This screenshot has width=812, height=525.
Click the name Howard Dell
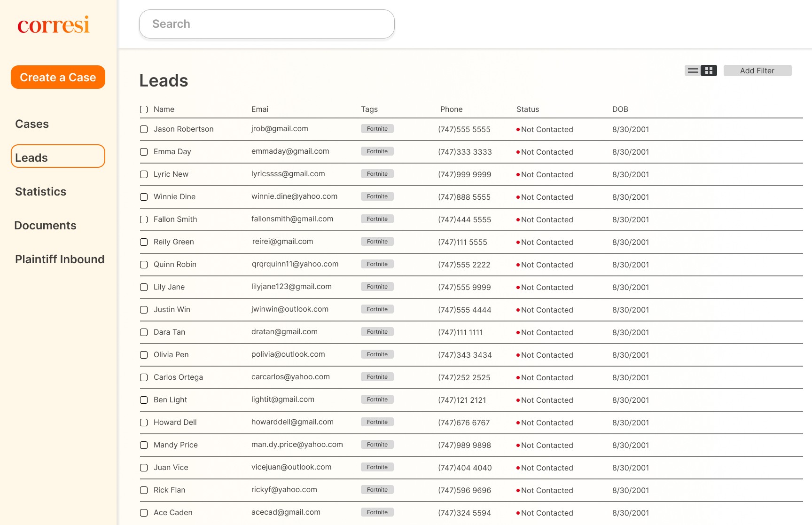coord(175,423)
